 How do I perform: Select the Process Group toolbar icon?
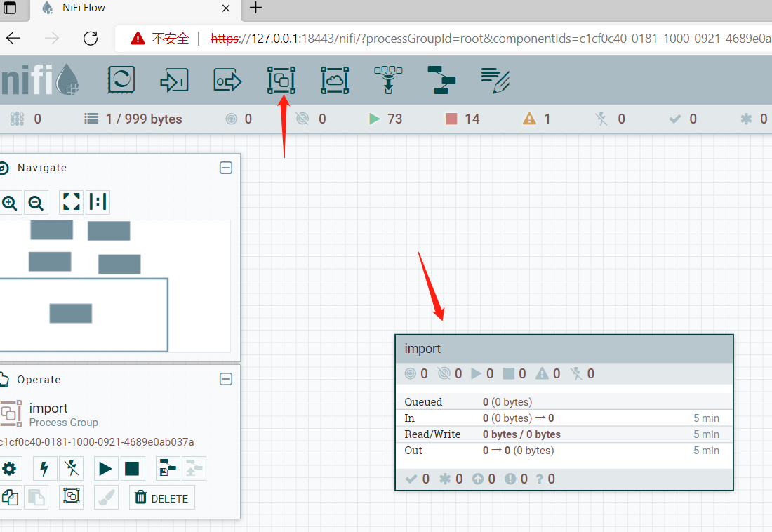click(281, 81)
